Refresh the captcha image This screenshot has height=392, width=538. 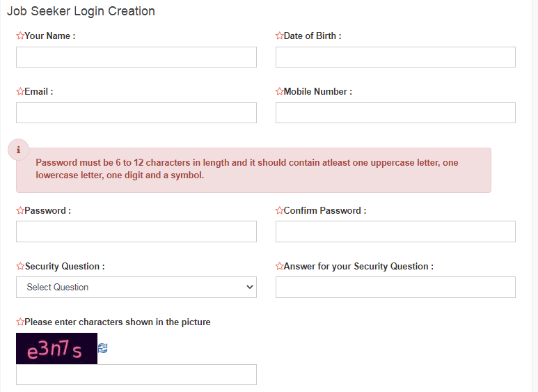click(x=103, y=348)
